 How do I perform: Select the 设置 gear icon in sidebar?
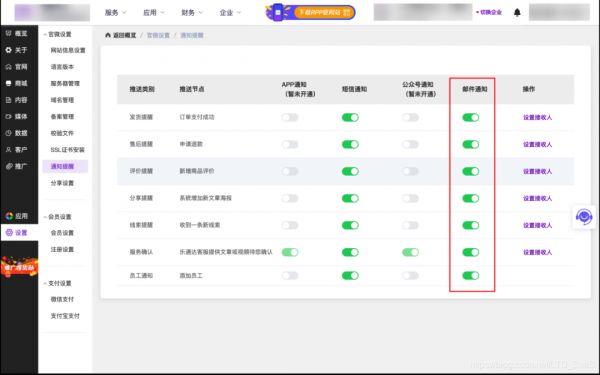click(9, 233)
